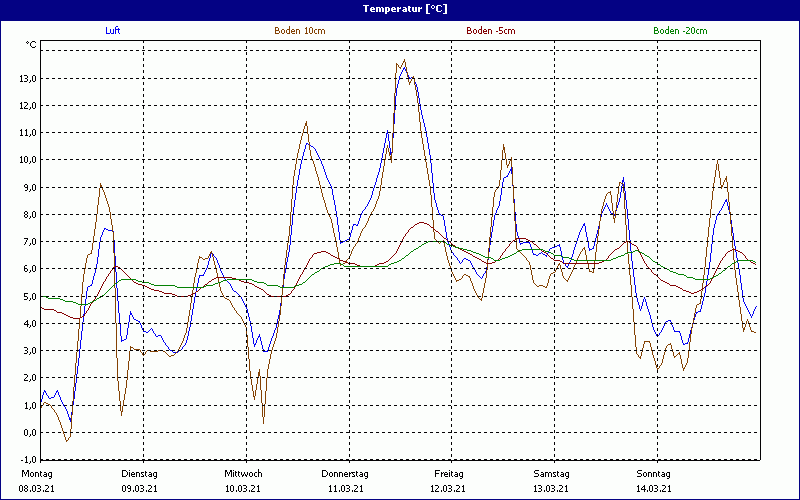Click the Boden 10cm legend label
This screenshot has height=500, width=800.
(299, 31)
